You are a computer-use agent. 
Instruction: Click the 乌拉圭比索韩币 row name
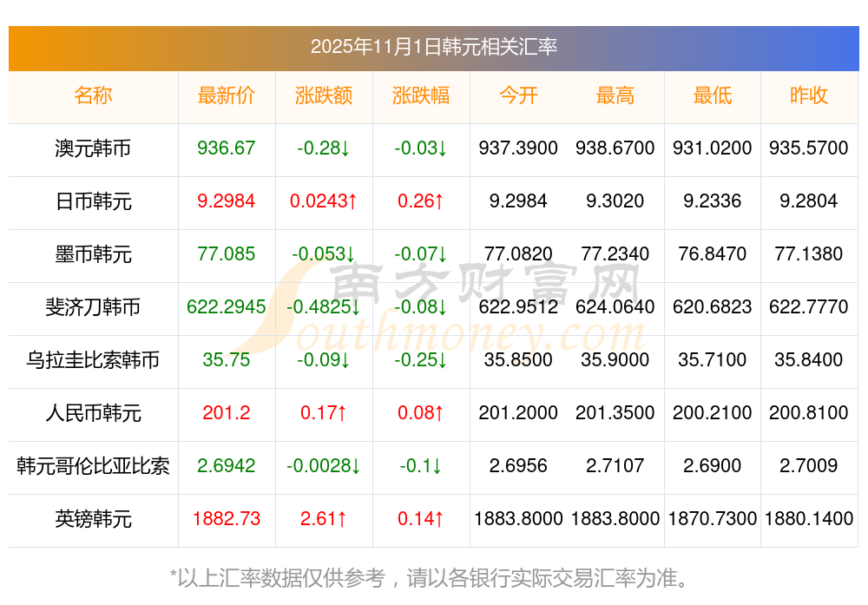click(x=93, y=360)
